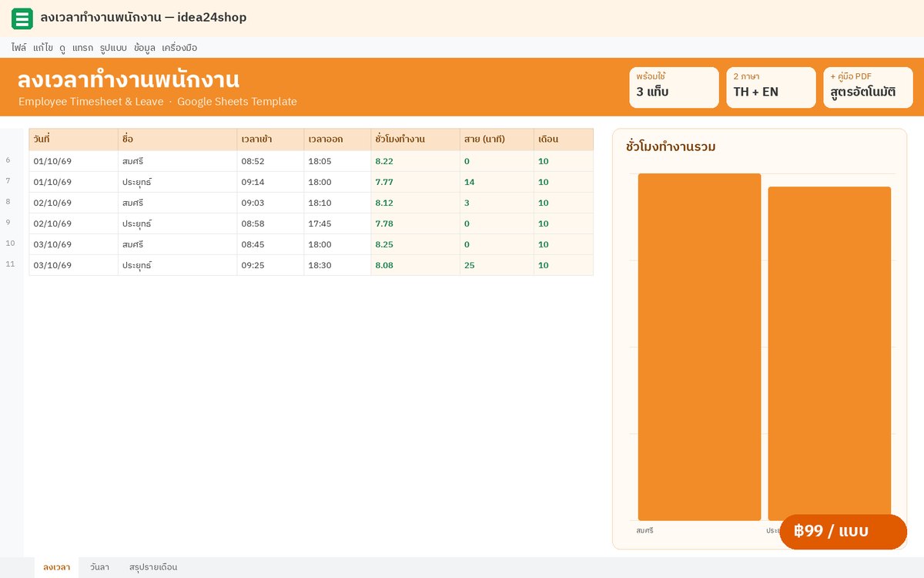Image resolution: width=924 pixels, height=578 pixels.
Task: Select the cell with time 09:14
Action: (x=270, y=182)
